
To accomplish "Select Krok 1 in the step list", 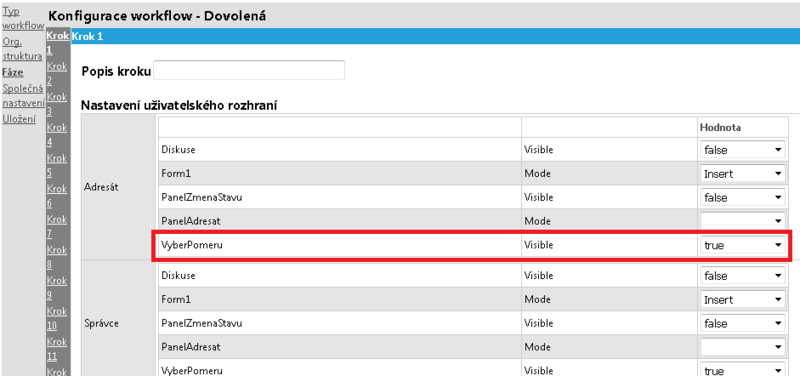I will point(58,43).
